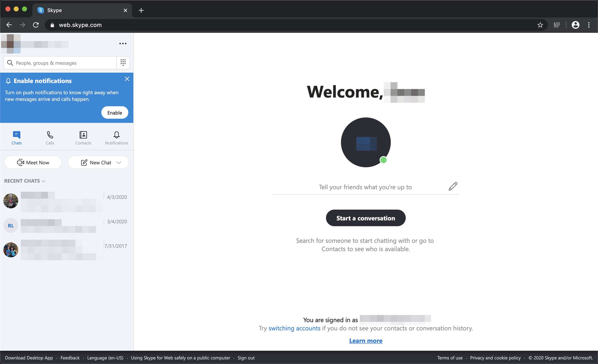This screenshot has width=598, height=364.
Task: Click the switching accounts link
Action: pos(294,328)
